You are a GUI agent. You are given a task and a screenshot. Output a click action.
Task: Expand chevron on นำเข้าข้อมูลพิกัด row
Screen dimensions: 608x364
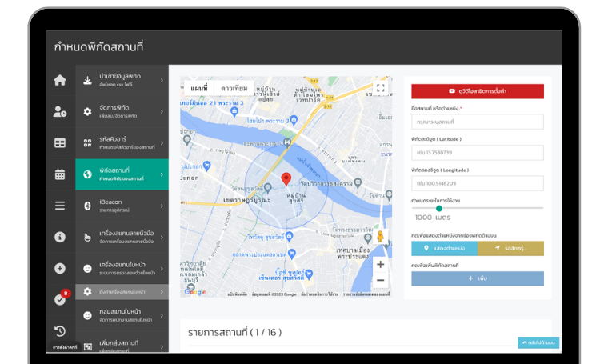pyautogui.click(x=162, y=80)
